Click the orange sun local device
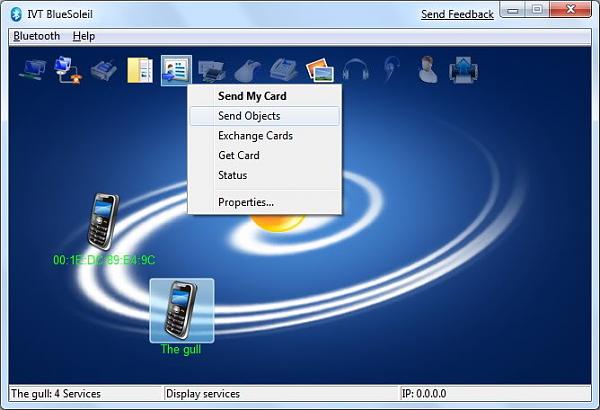Image resolution: width=600 pixels, height=410 pixels. click(x=277, y=224)
